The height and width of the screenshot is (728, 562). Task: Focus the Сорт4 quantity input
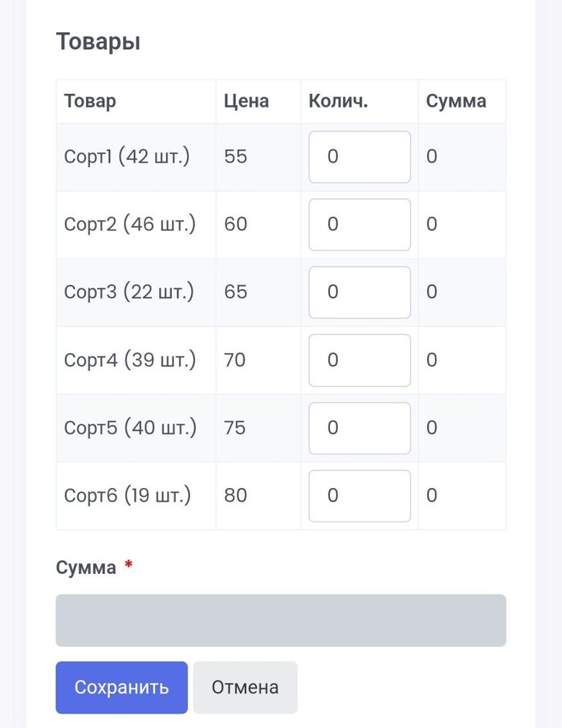(x=360, y=360)
